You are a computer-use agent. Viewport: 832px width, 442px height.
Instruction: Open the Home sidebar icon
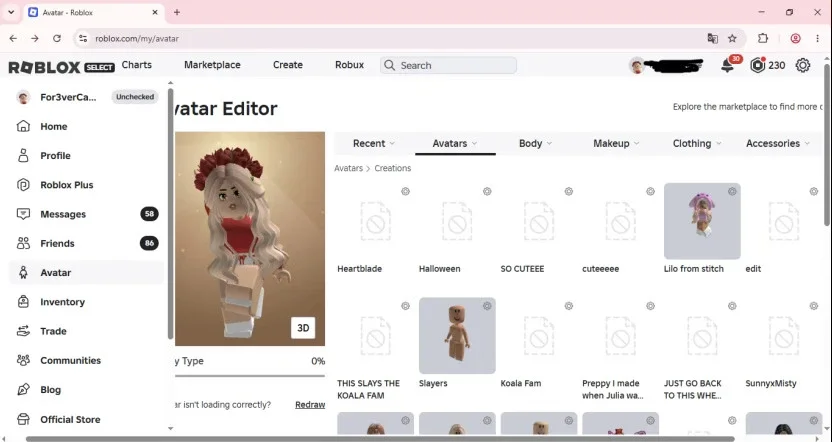point(23,126)
